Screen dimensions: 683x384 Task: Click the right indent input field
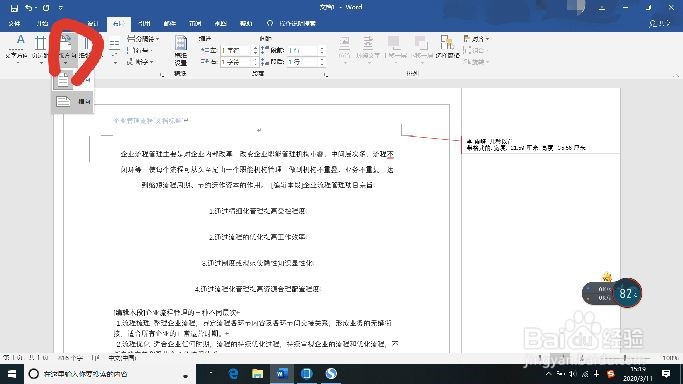coord(237,62)
